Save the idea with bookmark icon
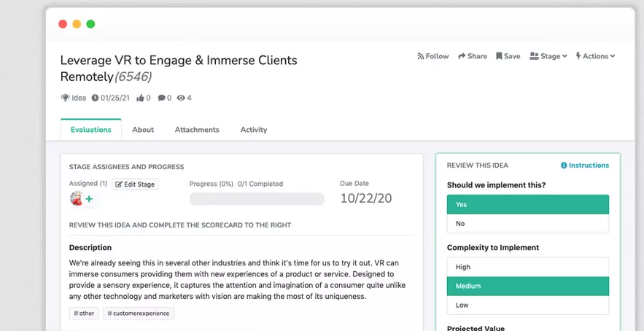The height and width of the screenshot is (331, 644). click(500, 56)
